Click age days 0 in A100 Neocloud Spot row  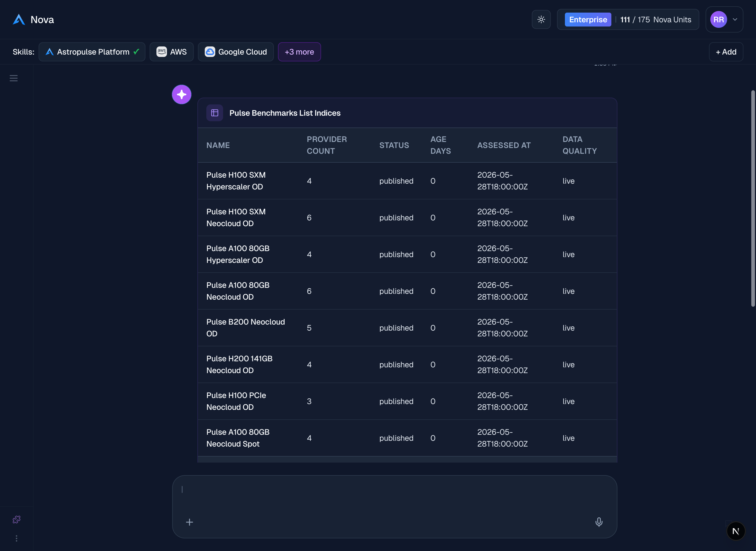(433, 438)
